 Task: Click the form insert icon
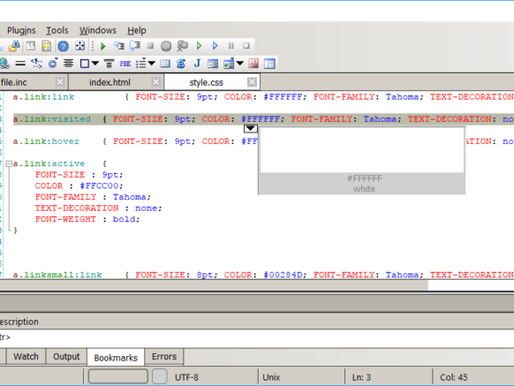click(213, 63)
